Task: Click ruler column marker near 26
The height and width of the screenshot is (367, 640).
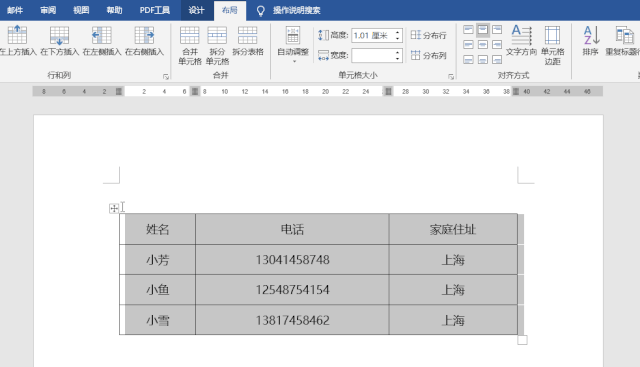Action: tap(388, 91)
